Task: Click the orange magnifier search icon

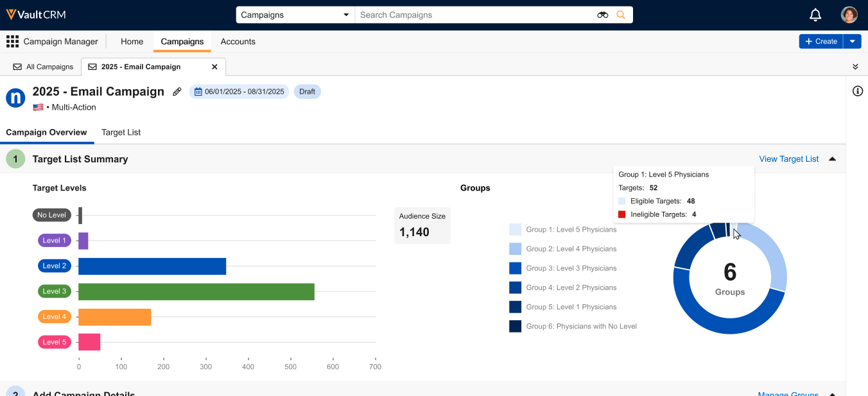Action: (x=620, y=15)
